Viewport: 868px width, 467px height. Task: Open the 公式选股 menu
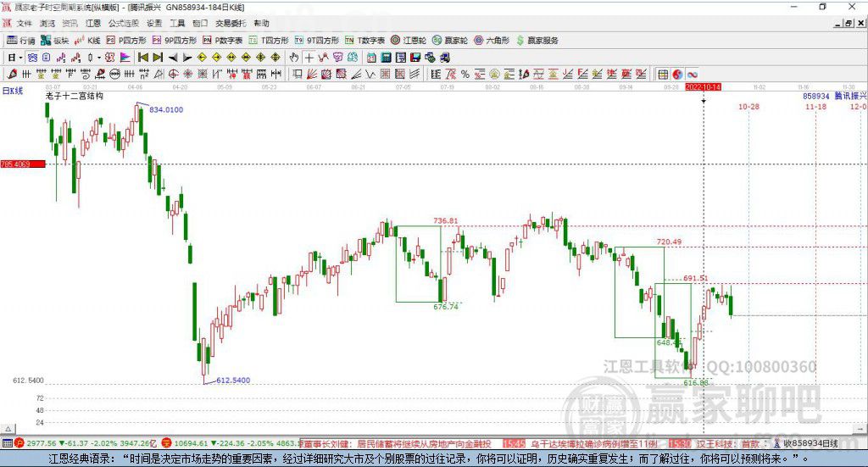pyautogui.click(x=124, y=23)
